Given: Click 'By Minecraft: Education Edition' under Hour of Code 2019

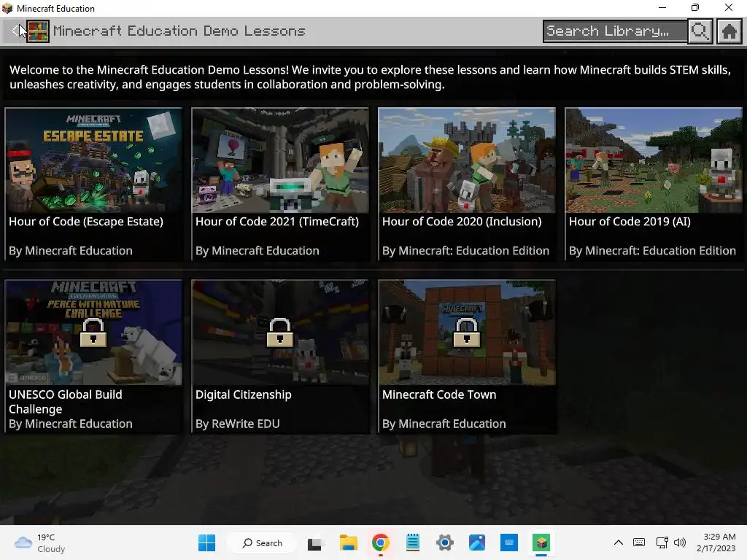Looking at the screenshot, I should coord(652,251).
